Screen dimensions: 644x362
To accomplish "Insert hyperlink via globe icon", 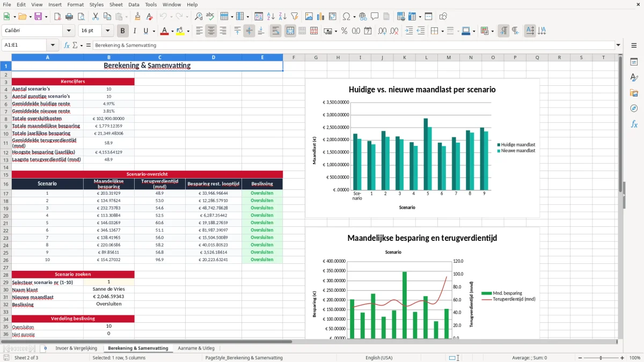I will [x=363, y=17].
